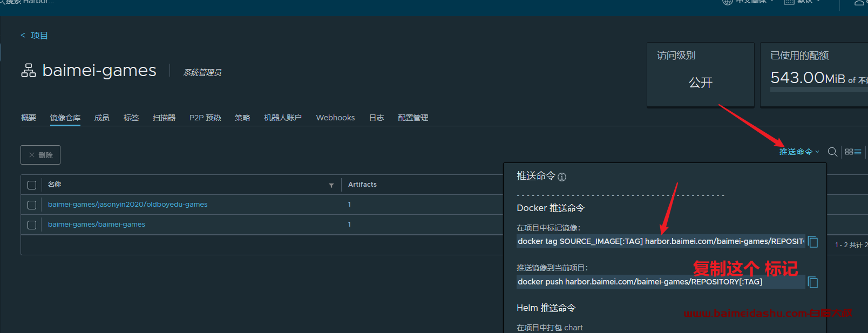Click the 系统管理员 role label
Viewport: 868px width, 333px height.
[x=202, y=72]
